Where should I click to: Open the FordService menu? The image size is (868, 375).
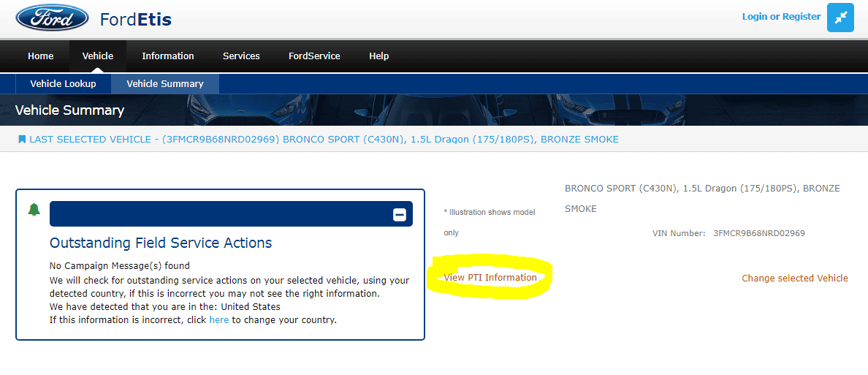314,56
